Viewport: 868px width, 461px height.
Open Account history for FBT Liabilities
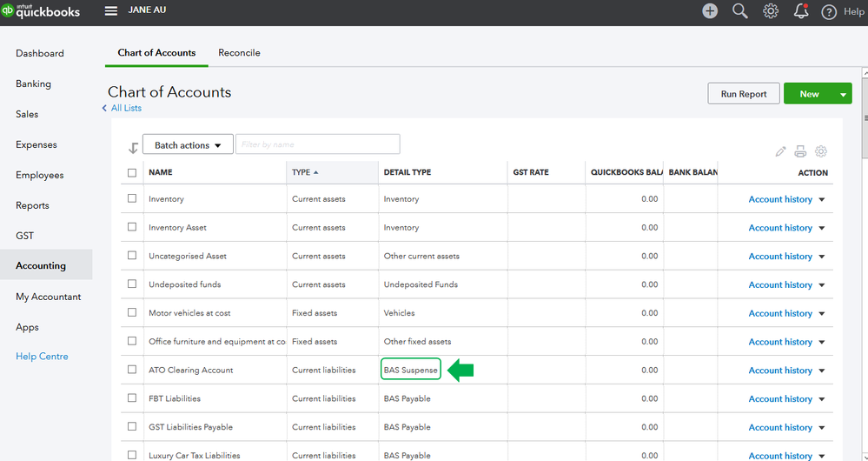pyautogui.click(x=780, y=398)
